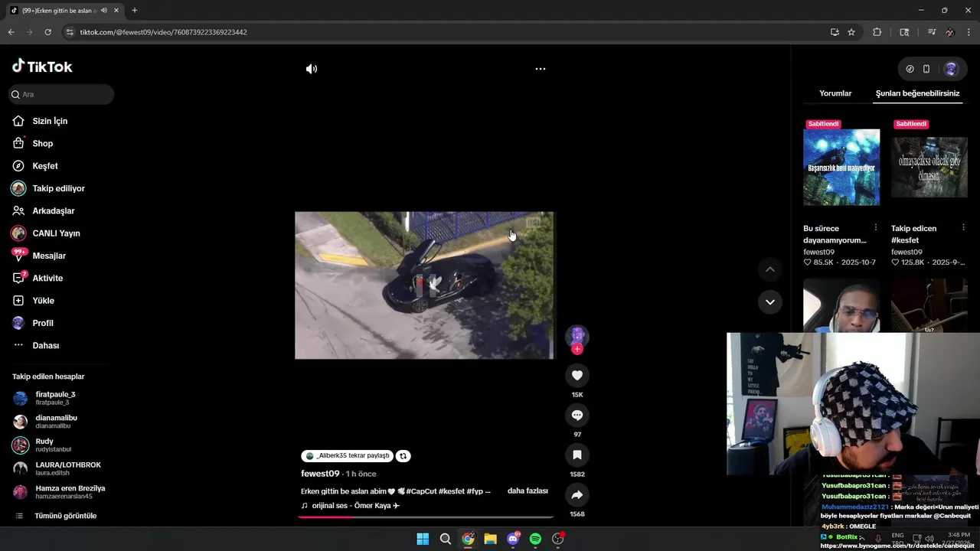Image resolution: width=980 pixels, height=551 pixels.
Task: Like the video with the heart icon
Action: [x=577, y=375]
